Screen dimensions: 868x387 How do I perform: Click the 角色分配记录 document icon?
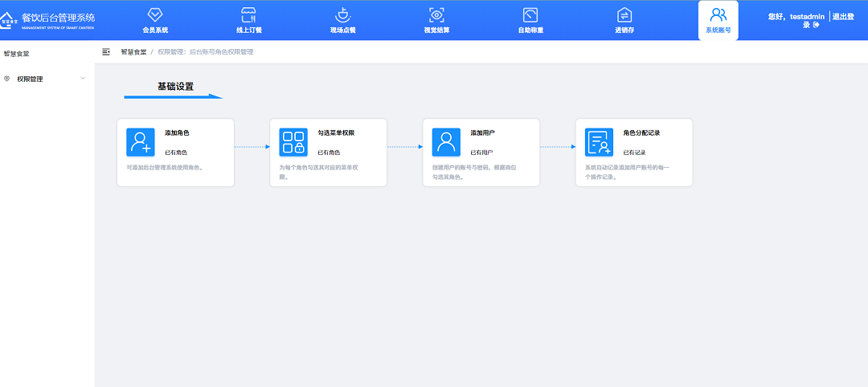click(x=599, y=142)
